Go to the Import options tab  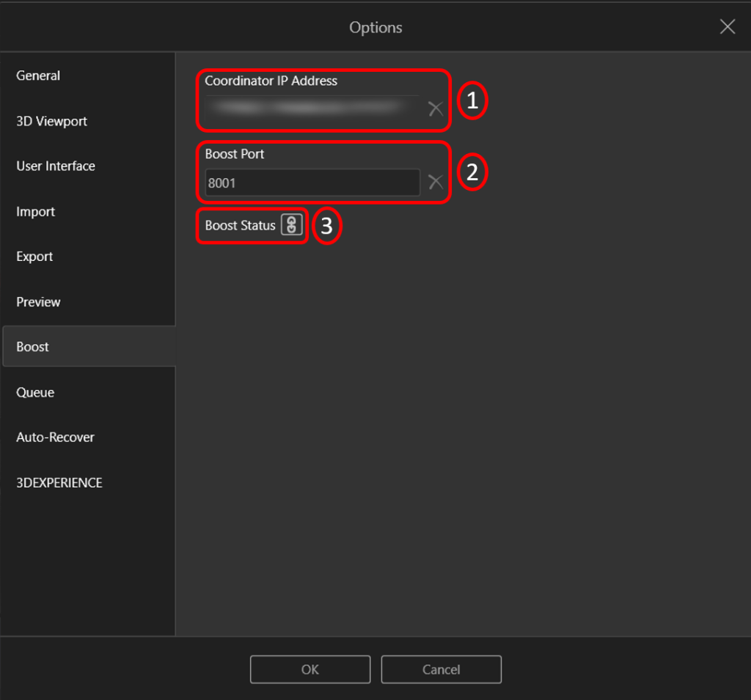tap(36, 212)
